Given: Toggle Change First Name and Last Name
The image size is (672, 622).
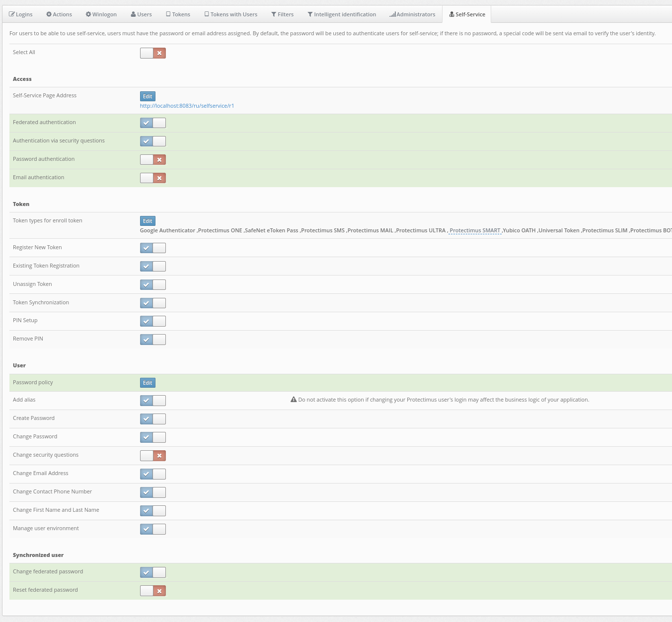Looking at the screenshot, I should 153,511.
